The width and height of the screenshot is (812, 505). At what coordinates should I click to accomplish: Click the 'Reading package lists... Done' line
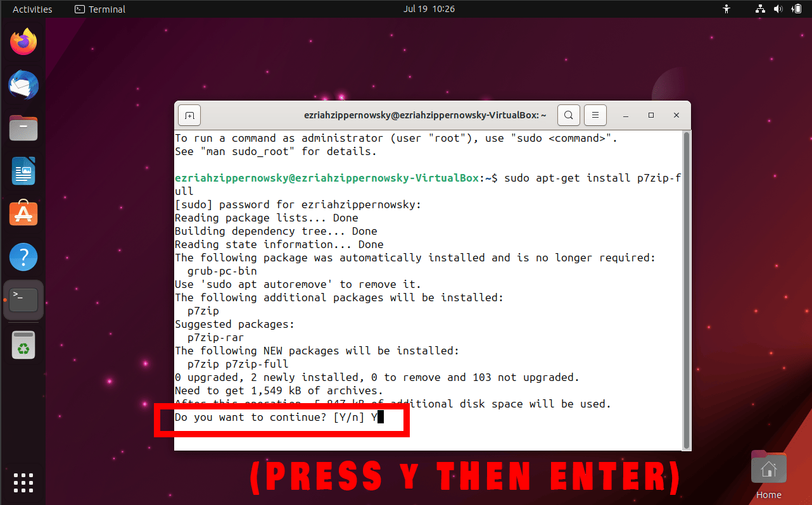tap(266, 218)
